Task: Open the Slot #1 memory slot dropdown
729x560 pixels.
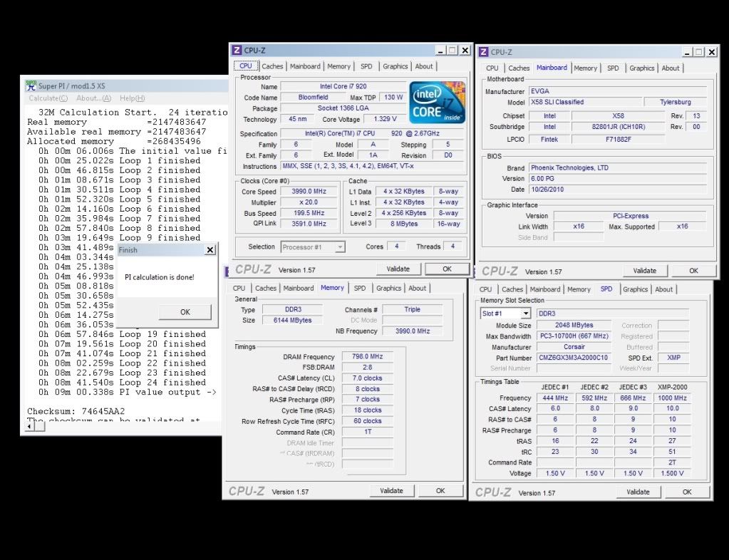Action: pyautogui.click(x=525, y=313)
